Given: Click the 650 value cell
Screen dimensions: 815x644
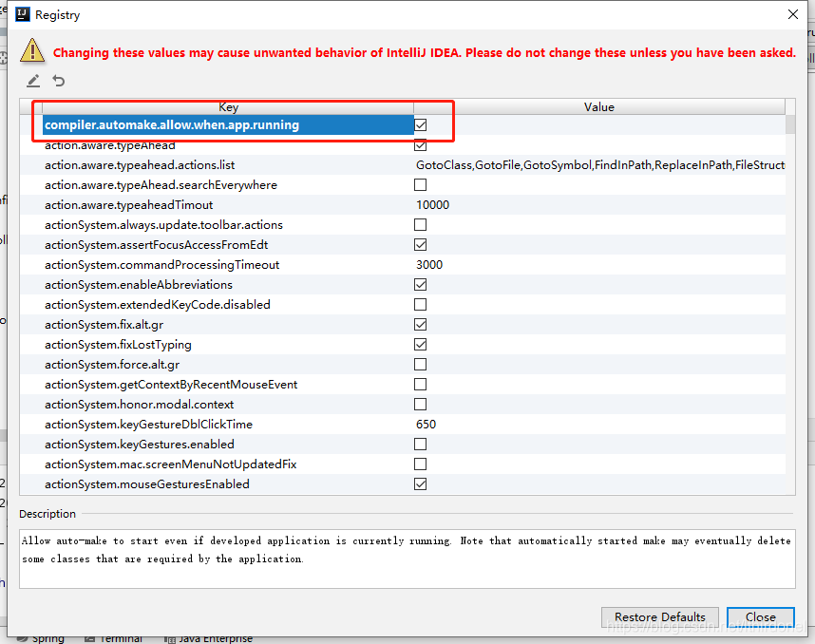Looking at the screenshot, I should tap(426, 425).
